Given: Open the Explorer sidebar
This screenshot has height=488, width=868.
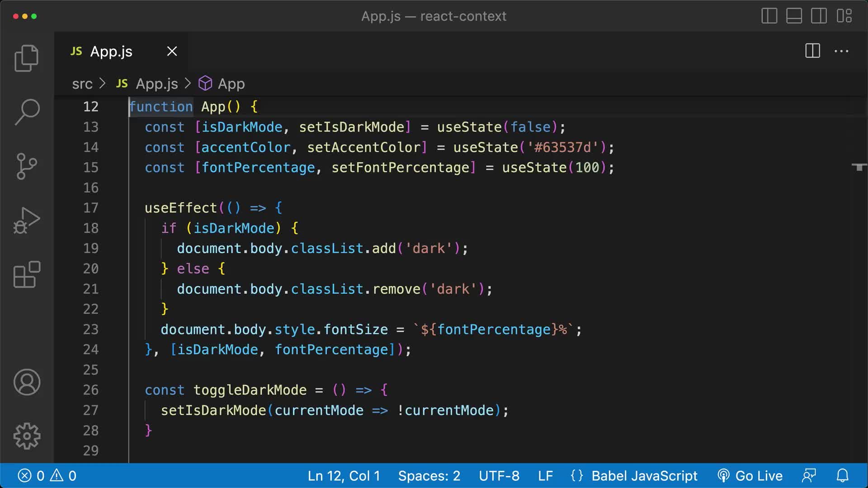Looking at the screenshot, I should coord(26,58).
